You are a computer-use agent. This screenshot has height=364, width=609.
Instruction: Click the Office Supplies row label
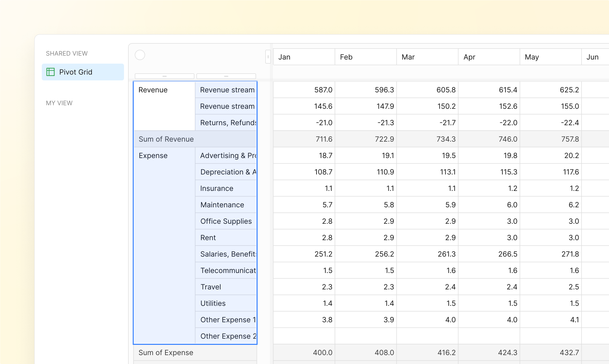coord(226,221)
